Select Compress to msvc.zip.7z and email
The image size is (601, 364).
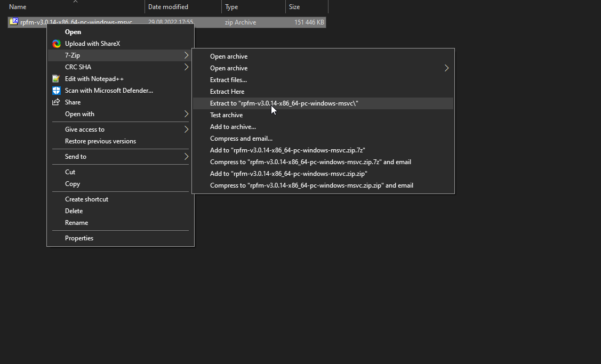click(x=323, y=161)
